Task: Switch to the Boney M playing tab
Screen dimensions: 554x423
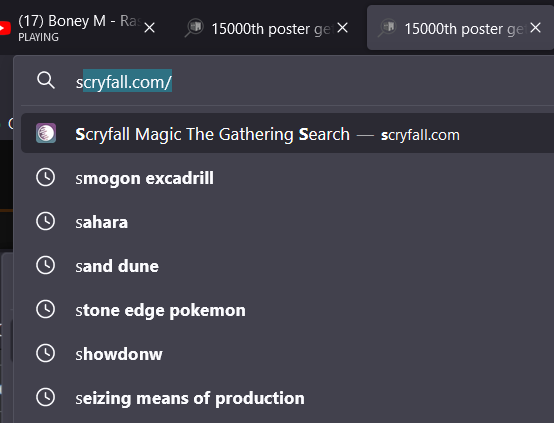Action: 79,28
